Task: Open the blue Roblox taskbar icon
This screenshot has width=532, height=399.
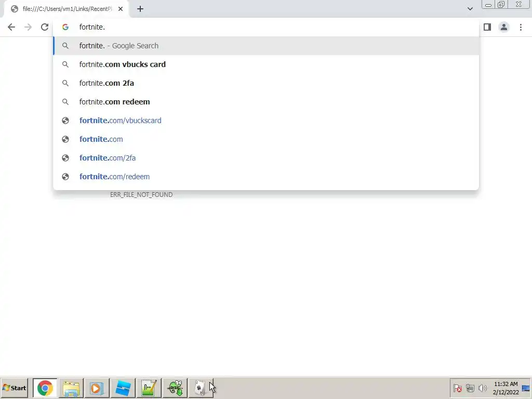Action: [123, 388]
